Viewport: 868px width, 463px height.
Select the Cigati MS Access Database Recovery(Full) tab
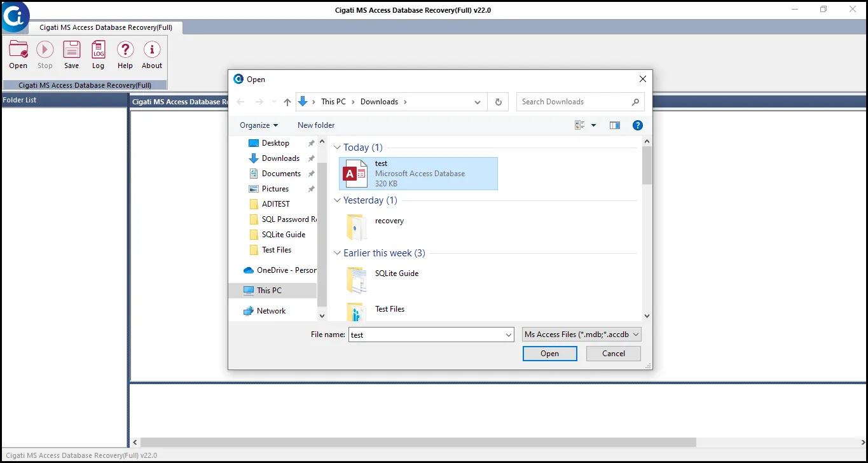(x=106, y=27)
